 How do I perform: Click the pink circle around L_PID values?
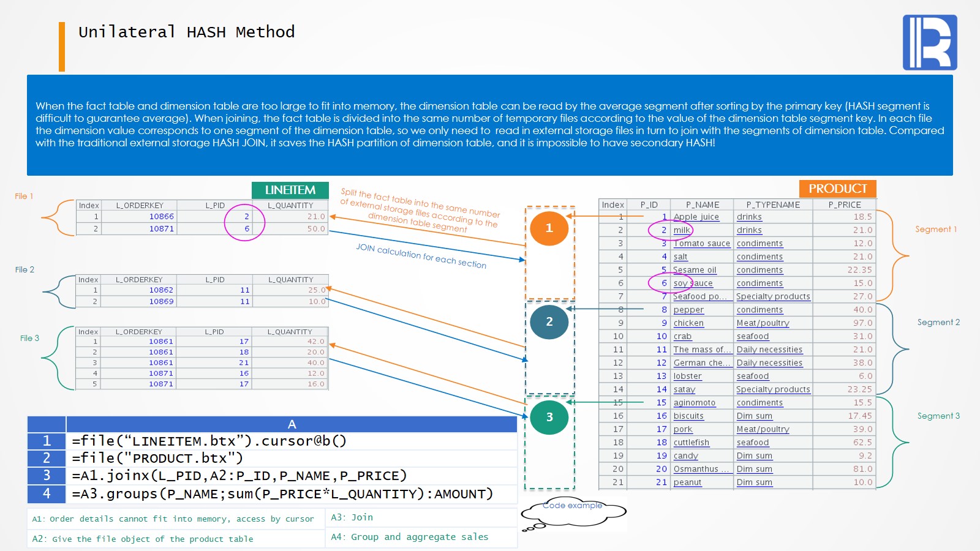coord(245,222)
